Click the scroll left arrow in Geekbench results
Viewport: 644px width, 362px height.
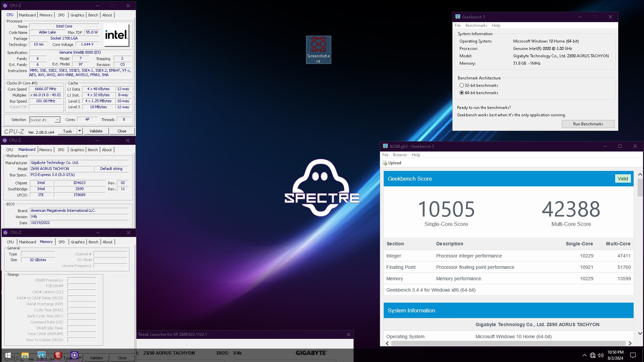pos(387,343)
